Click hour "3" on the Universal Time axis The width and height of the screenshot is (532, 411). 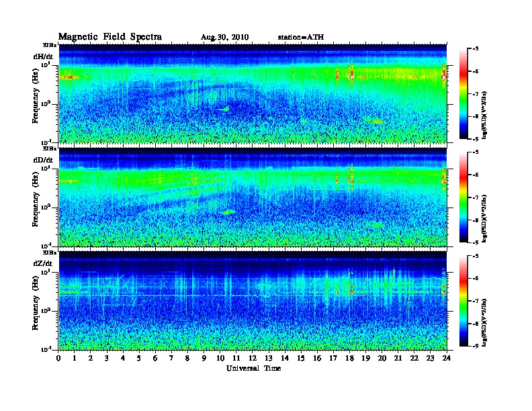[107, 358]
